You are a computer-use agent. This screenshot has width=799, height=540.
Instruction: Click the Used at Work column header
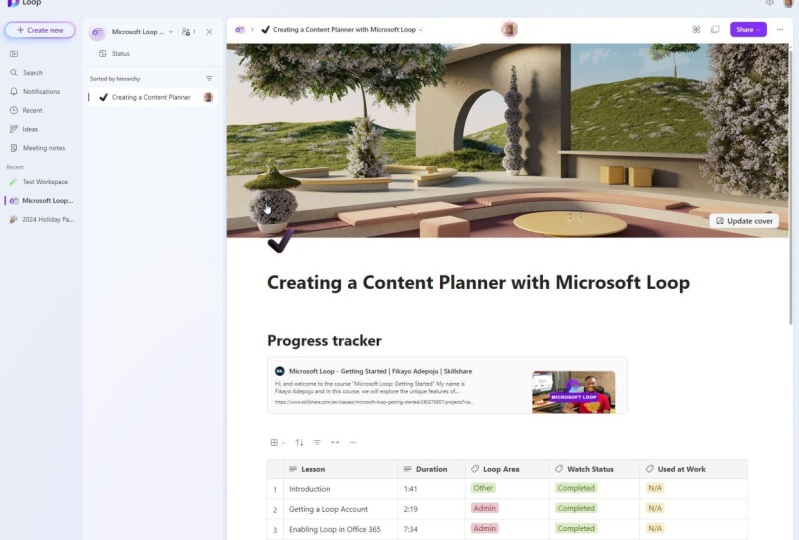pyautogui.click(x=693, y=469)
